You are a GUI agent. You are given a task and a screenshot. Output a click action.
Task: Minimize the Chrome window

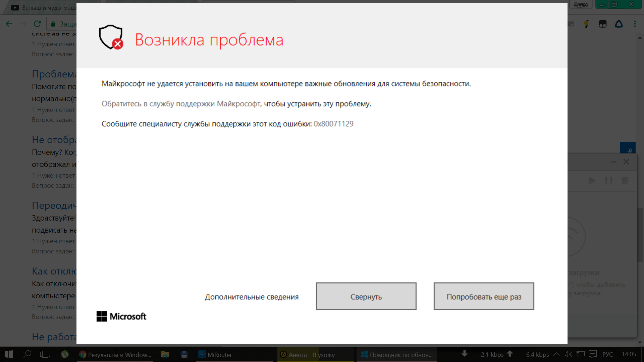coord(602,4)
